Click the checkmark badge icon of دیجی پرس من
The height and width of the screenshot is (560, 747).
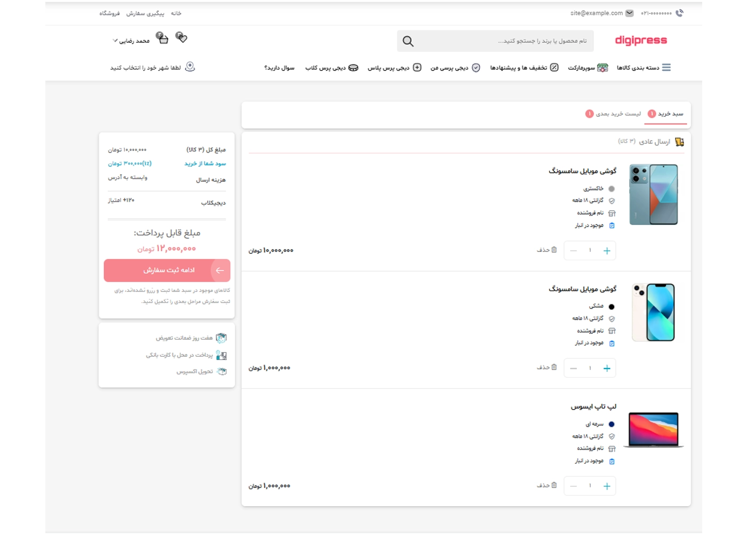coord(476,68)
